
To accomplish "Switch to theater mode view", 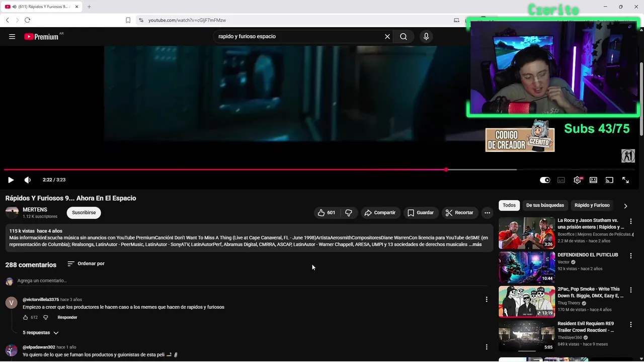I will [x=593, y=180].
